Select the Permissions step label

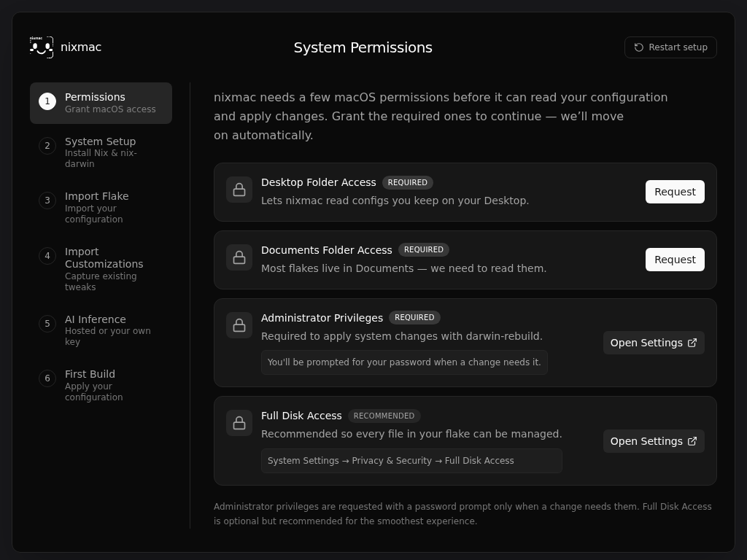pyautogui.click(x=95, y=97)
